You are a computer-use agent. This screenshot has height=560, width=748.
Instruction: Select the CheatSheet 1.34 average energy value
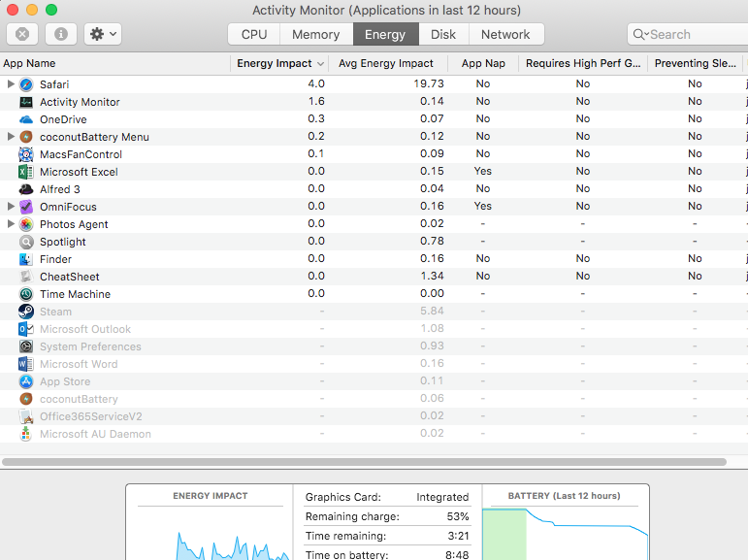432,276
